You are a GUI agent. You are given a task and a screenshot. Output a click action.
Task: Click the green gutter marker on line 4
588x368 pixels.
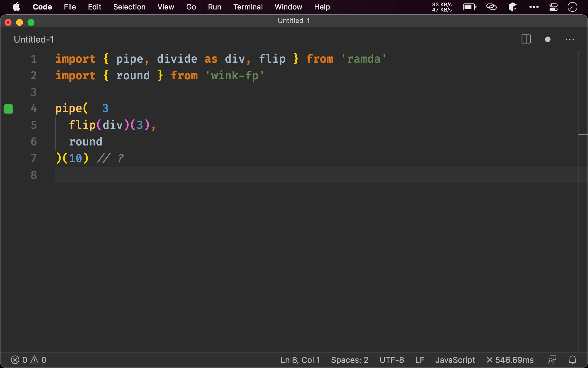coord(8,109)
